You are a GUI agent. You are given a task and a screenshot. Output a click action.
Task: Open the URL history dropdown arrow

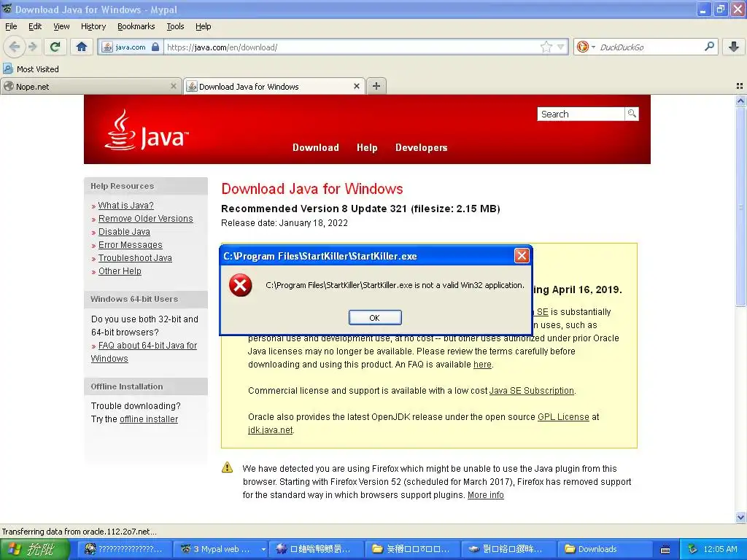pyautogui.click(x=561, y=47)
